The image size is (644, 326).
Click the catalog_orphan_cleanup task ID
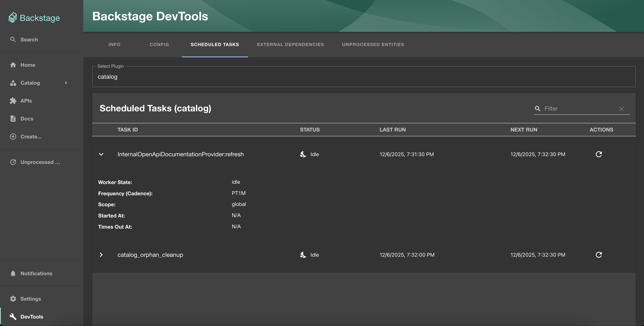pyautogui.click(x=150, y=255)
